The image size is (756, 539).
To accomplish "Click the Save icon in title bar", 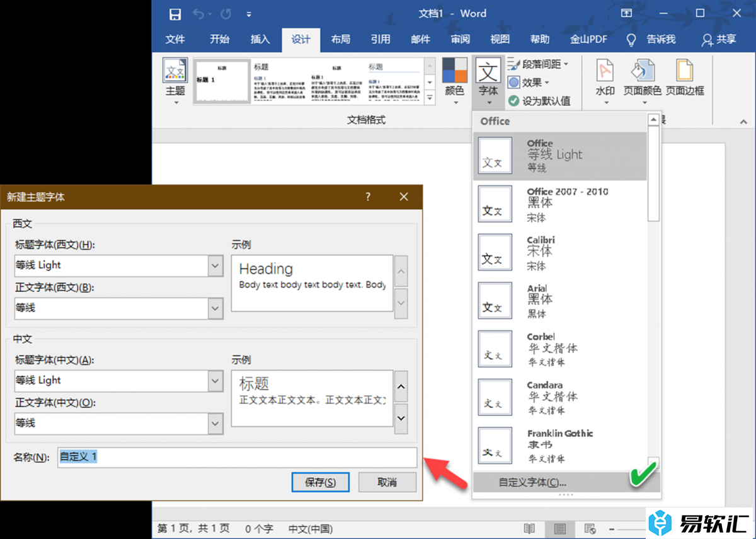I will (176, 14).
